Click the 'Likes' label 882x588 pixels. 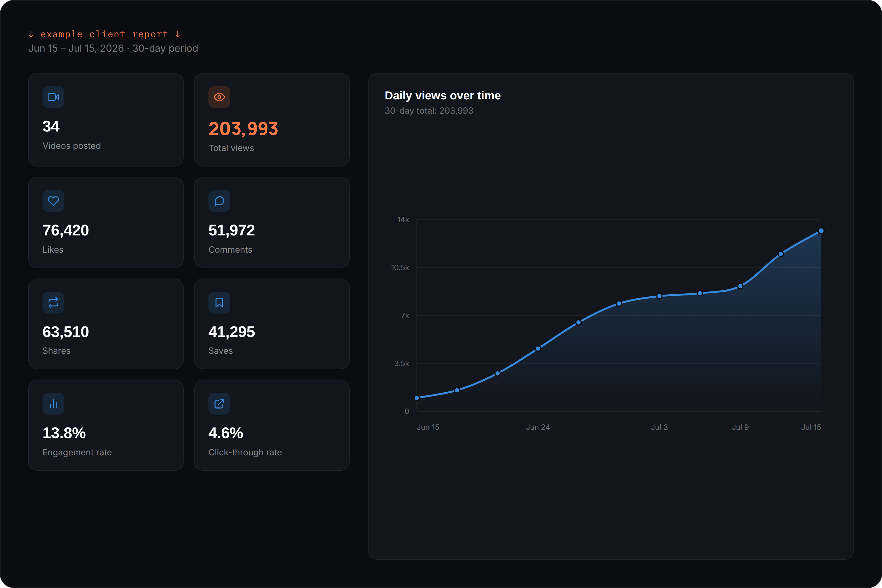[x=53, y=250]
